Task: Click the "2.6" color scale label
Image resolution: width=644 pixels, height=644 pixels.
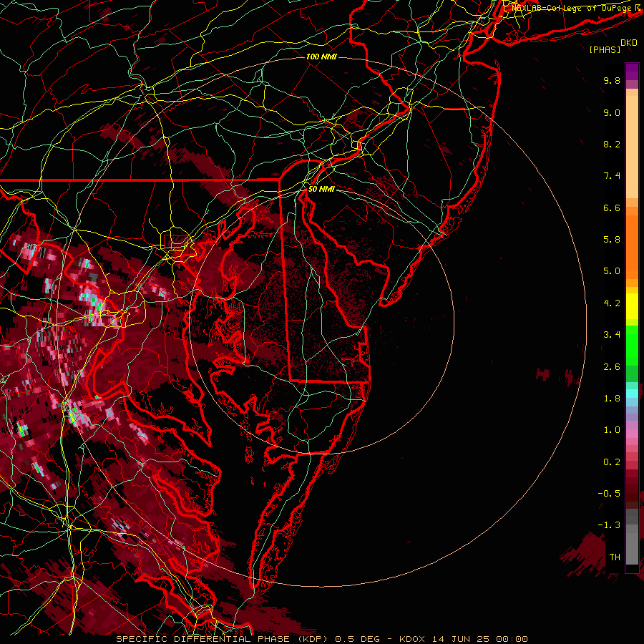Action: point(612,367)
